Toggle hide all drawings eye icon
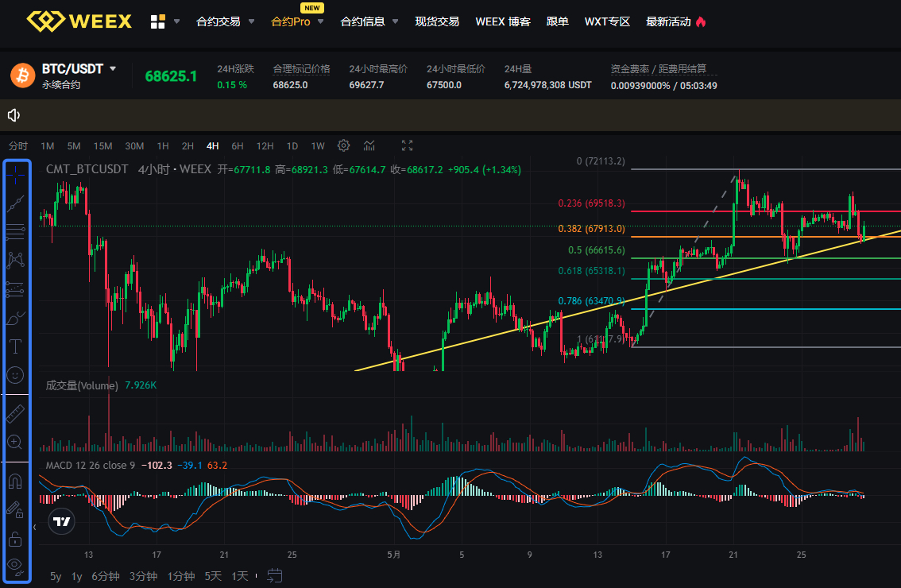Image resolution: width=901 pixels, height=588 pixels. click(x=16, y=567)
